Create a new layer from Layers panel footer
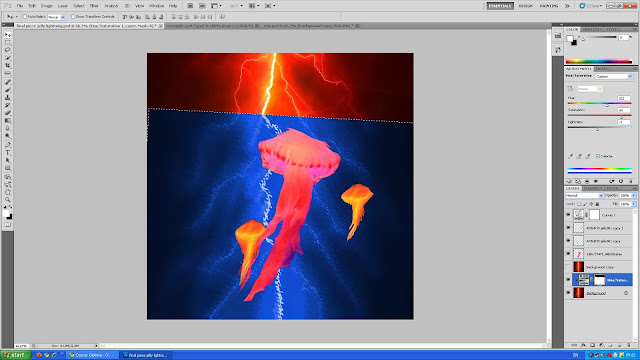640x360 pixels. coord(619,345)
